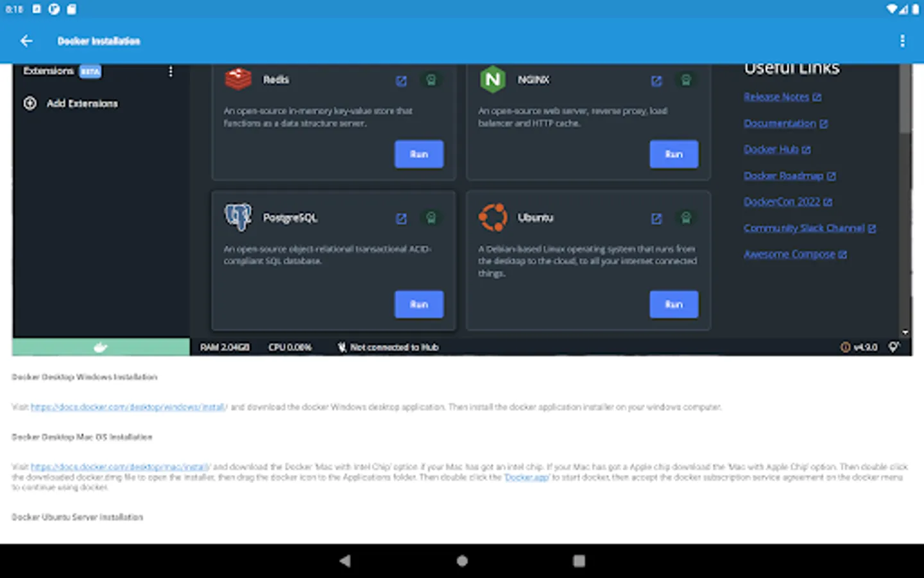Image resolution: width=924 pixels, height=578 pixels.
Task: Click the back arrow in the Docker Installation toolbar
Action: (26, 40)
